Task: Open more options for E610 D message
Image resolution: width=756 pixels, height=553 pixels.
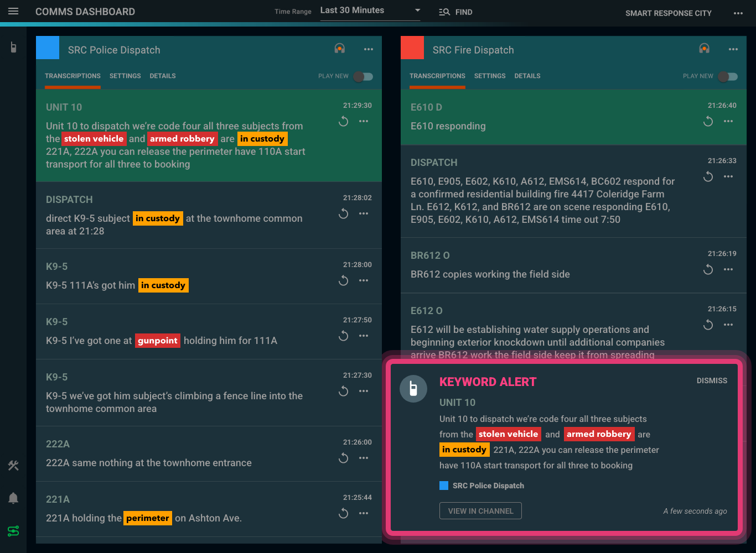Action: pos(728,121)
